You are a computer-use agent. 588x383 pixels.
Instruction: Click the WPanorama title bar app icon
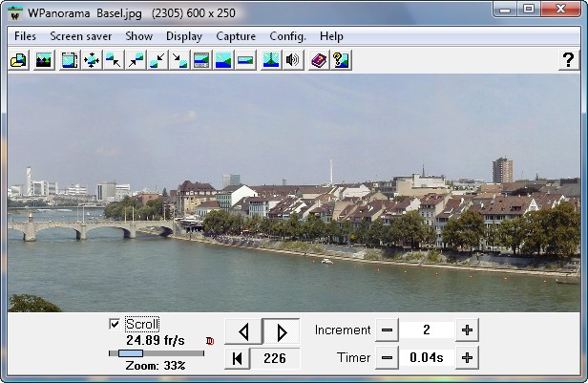click(x=15, y=13)
